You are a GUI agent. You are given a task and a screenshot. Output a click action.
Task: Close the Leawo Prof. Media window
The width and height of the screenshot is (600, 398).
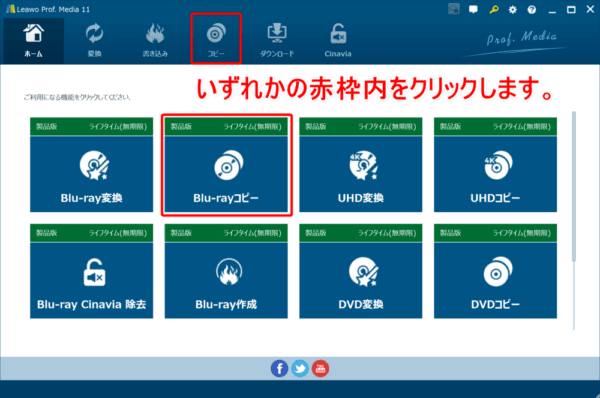tap(590, 10)
